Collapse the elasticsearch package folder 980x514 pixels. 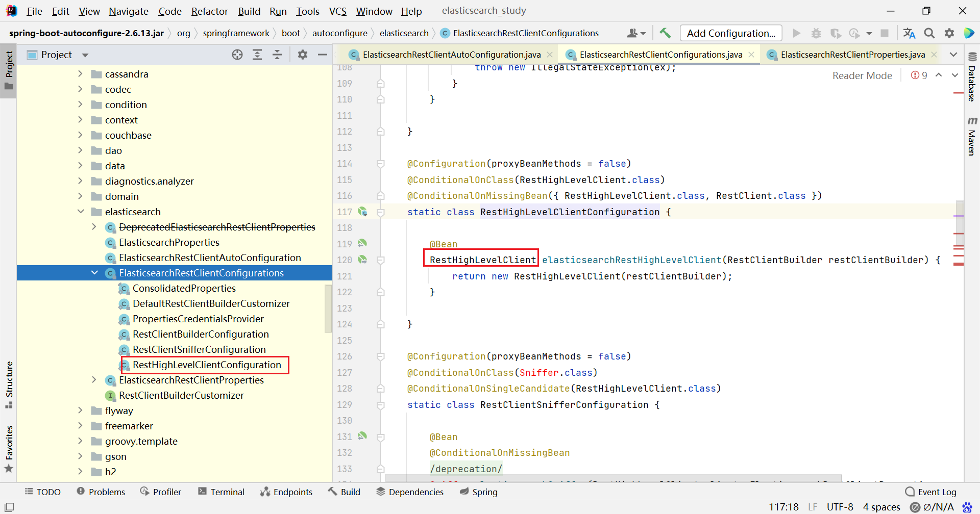[80, 212]
